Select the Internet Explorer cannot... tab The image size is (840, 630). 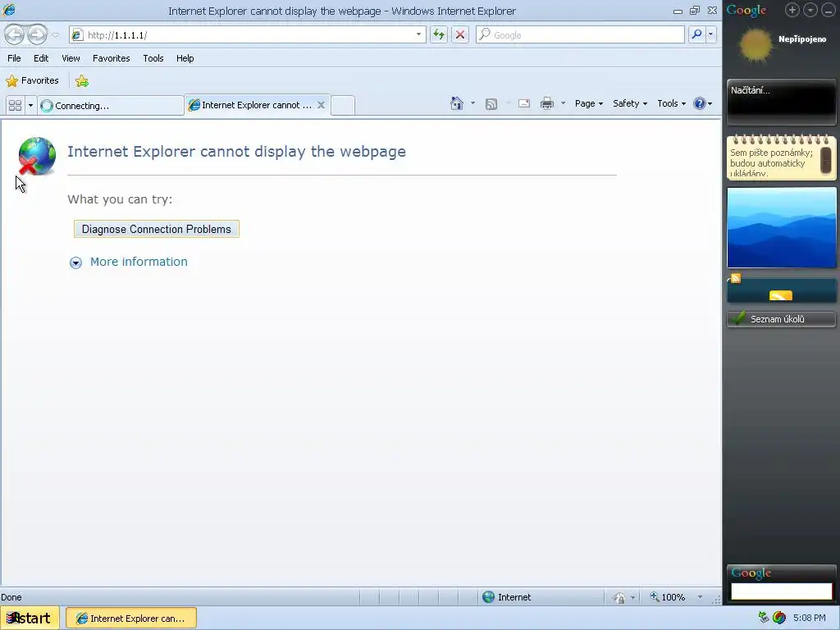click(x=257, y=105)
